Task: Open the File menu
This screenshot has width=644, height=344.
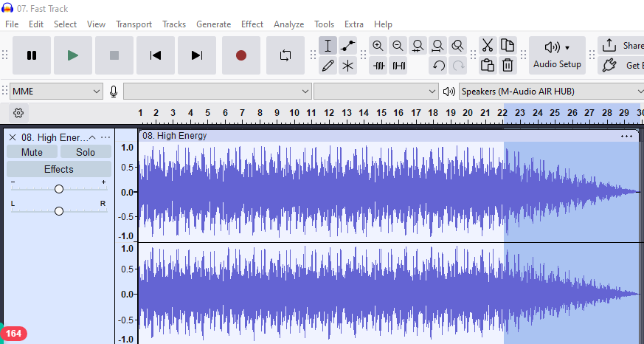Action: point(12,24)
